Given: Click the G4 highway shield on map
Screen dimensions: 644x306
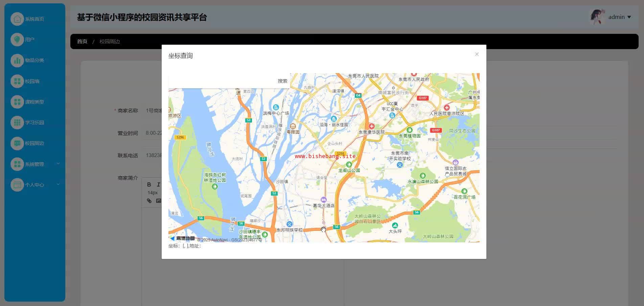Looking at the screenshot, I should (x=358, y=95).
